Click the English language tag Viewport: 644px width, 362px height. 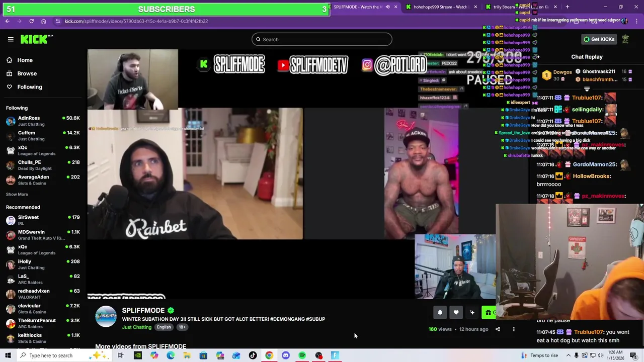click(x=164, y=327)
